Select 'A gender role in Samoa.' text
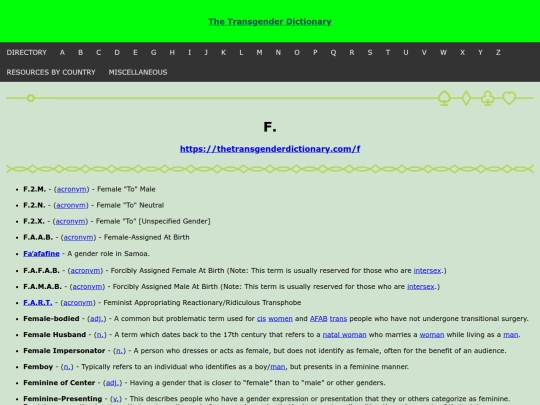The width and height of the screenshot is (540, 405). (108, 253)
